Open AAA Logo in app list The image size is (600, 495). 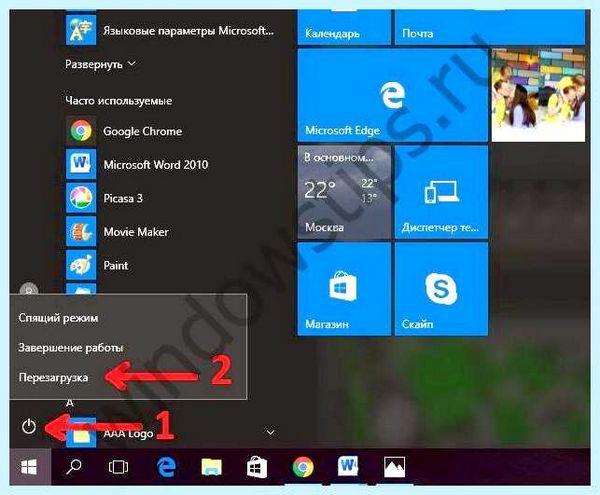pyautogui.click(x=128, y=433)
